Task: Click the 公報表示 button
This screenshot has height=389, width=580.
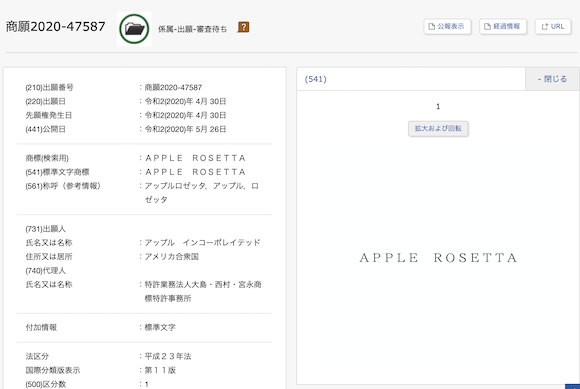Action: click(447, 27)
